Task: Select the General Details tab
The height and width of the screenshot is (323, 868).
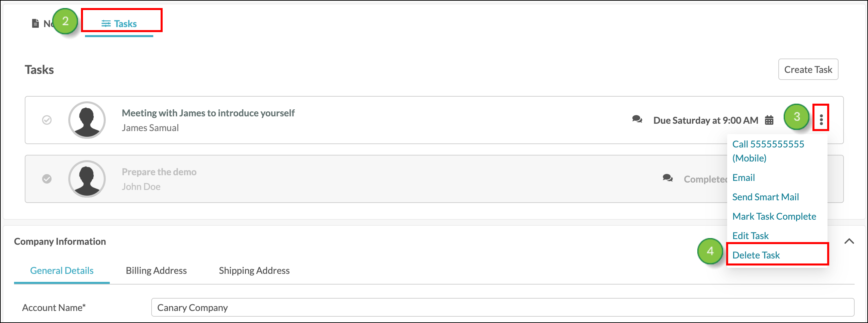Action: point(62,271)
